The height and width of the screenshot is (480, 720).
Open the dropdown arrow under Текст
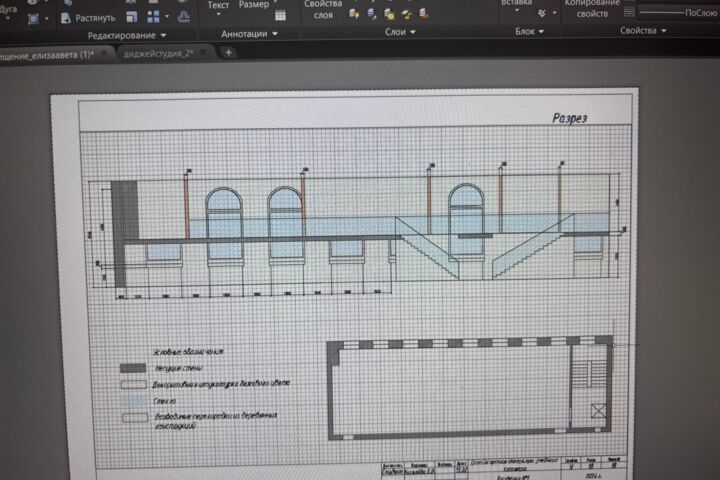click(218, 14)
